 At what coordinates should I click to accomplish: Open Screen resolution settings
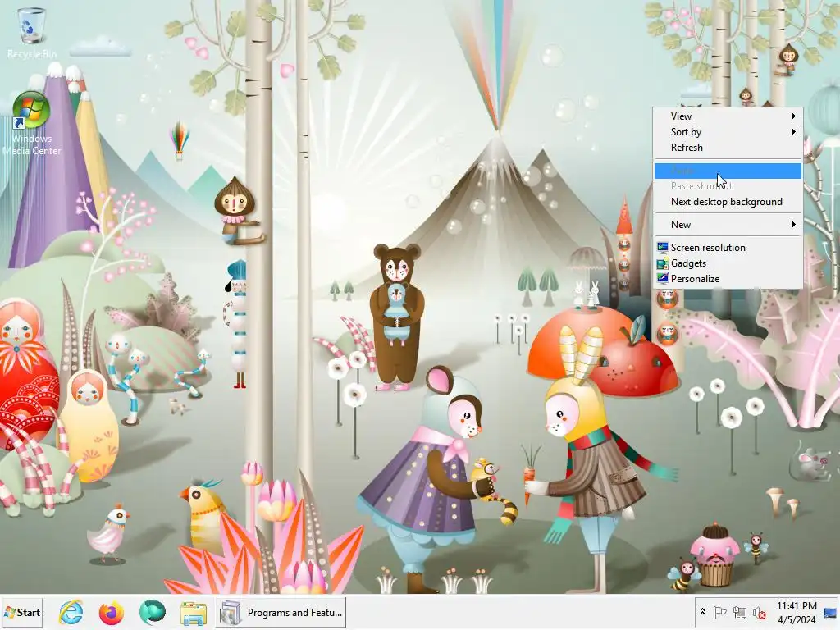pos(728,248)
